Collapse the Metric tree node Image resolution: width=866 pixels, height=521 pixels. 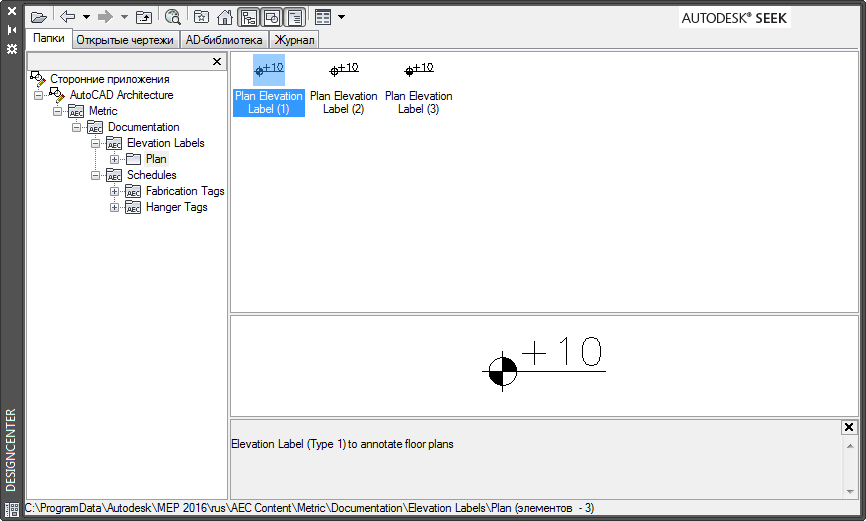tap(57, 111)
